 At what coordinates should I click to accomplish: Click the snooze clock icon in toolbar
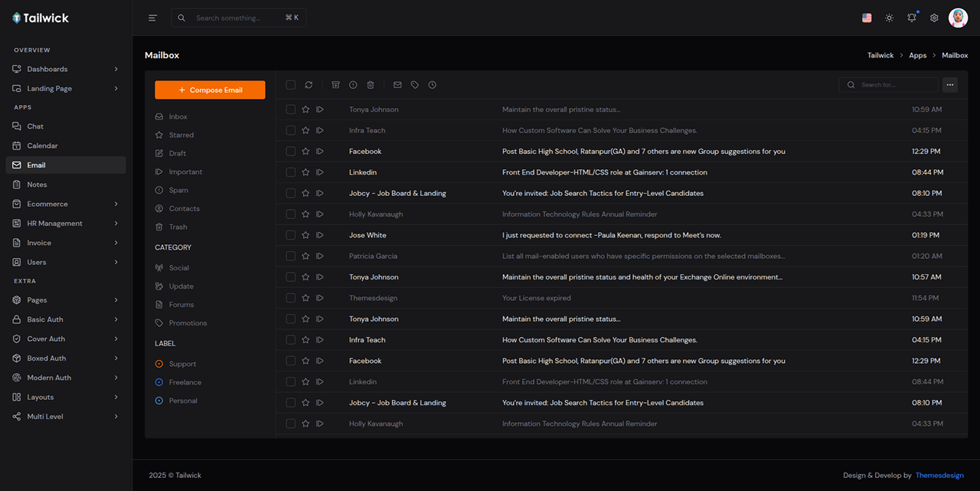433,85
